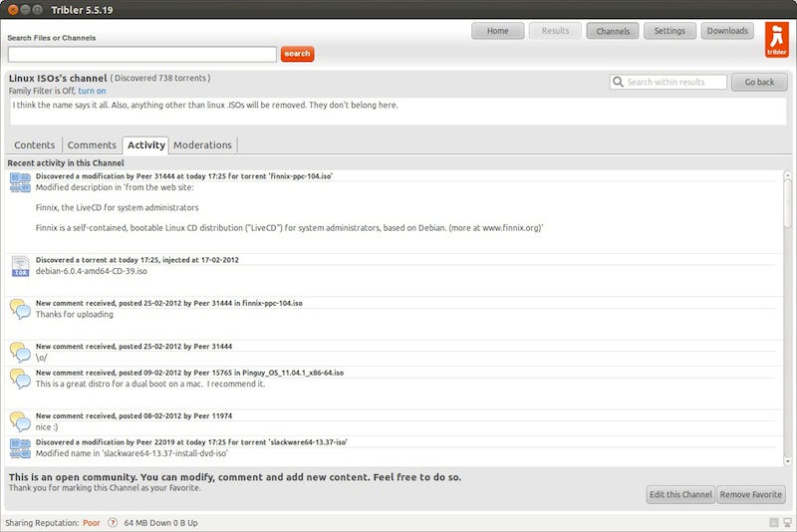Go to the Home page
Screen dimensions: 797x532
(497, 31)
